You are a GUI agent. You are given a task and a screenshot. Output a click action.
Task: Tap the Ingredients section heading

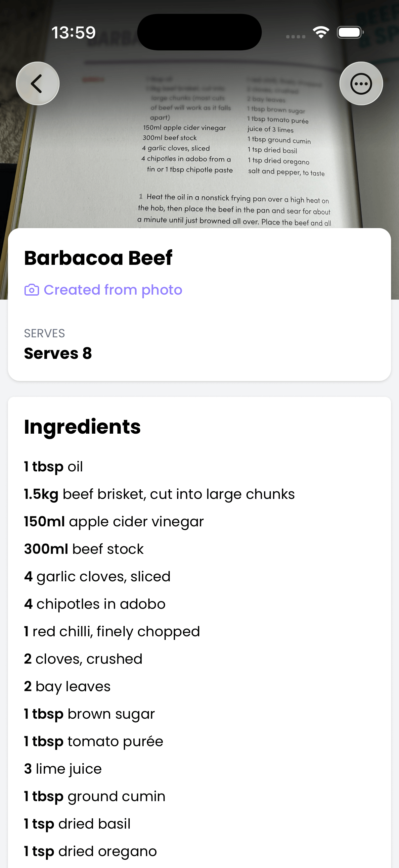click(x=82, y=427)
